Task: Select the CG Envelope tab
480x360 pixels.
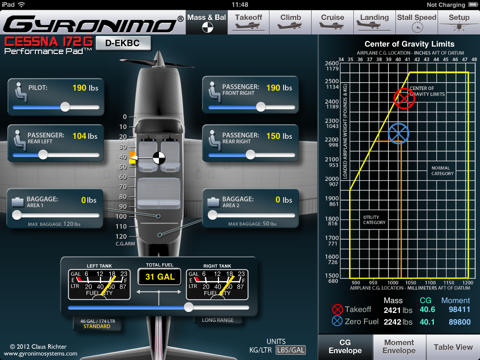Action: coord(345,347)
